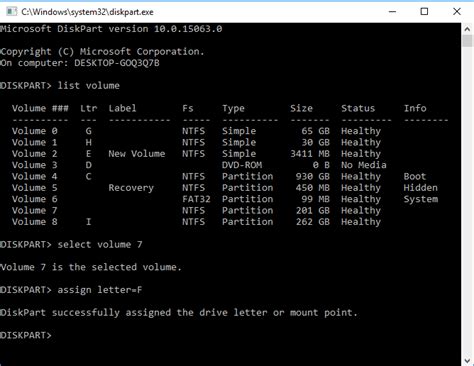Close the diskpart.exe window

pos(457,12)
